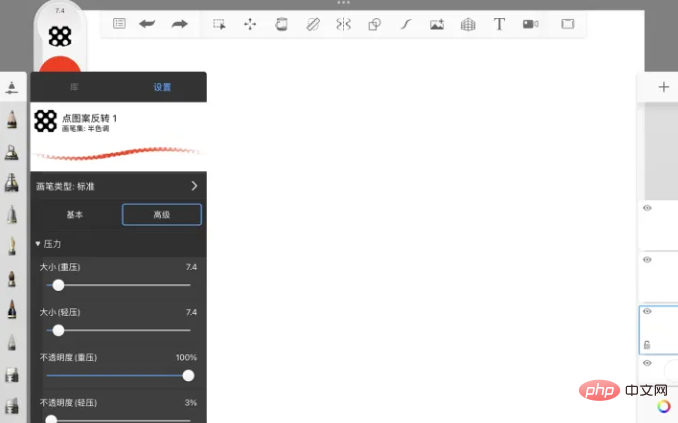This screenshot has width=678, height=423.
Task: Select the 基本 basic tab
Action: point(75,215)
